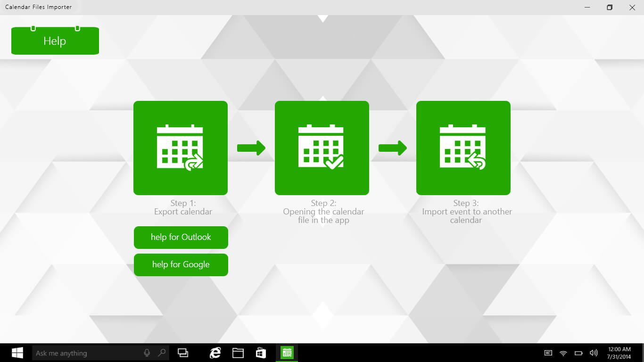The width and height of the screenshot is (644, 362).
Task: Click the Windows Start button
Action: pyautogui.click(x=17, y=353)
